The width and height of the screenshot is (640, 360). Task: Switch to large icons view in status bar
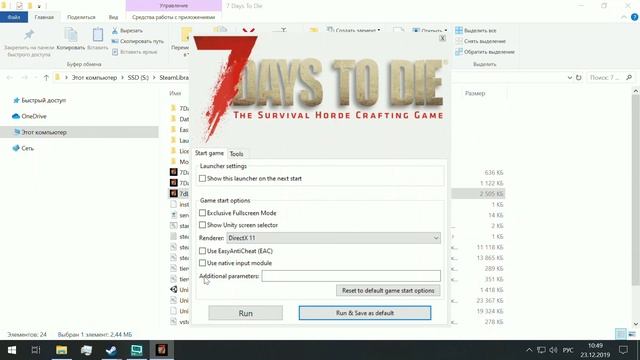(632, 334)
